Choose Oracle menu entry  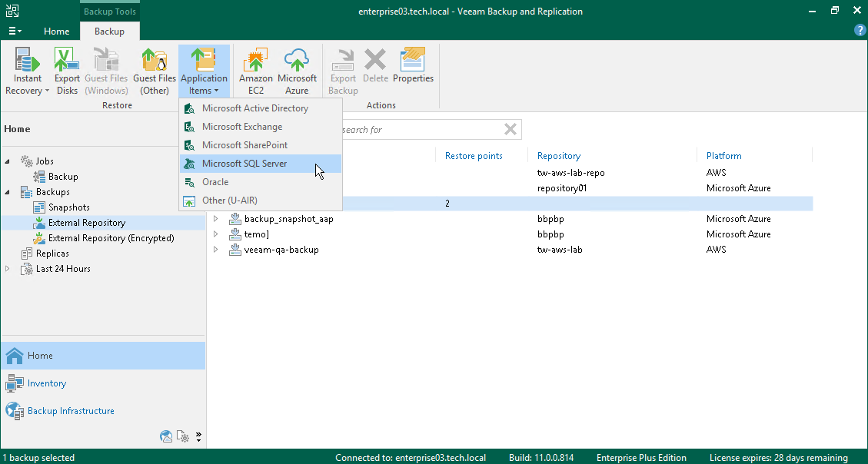tap(260, 182)
